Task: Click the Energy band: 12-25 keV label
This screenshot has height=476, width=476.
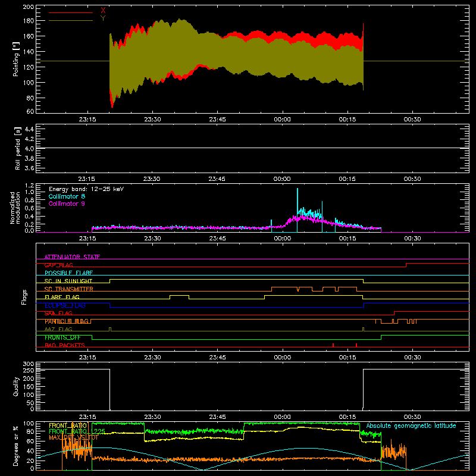Action: [x=86, y=189]
